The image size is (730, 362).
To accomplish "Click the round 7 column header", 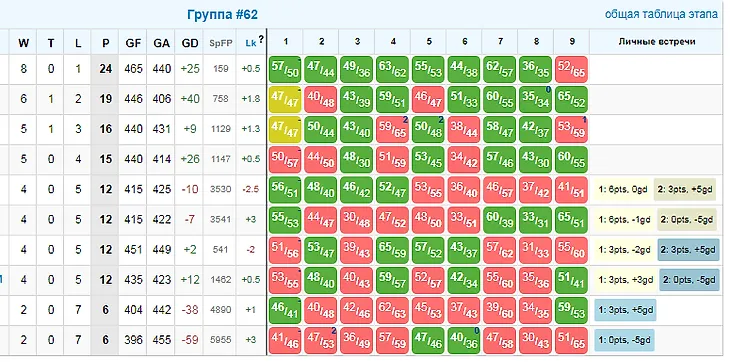I will [500, 42].
